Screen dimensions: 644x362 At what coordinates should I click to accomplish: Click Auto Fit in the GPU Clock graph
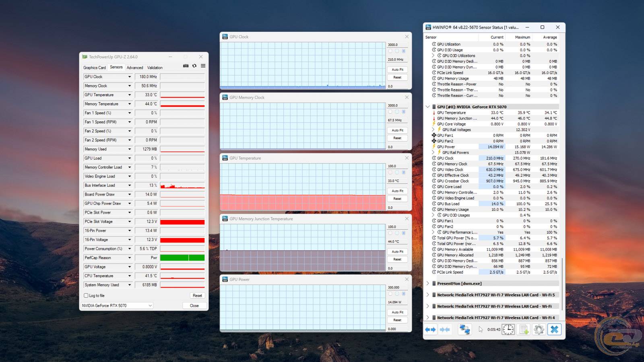tap(398, 70)
